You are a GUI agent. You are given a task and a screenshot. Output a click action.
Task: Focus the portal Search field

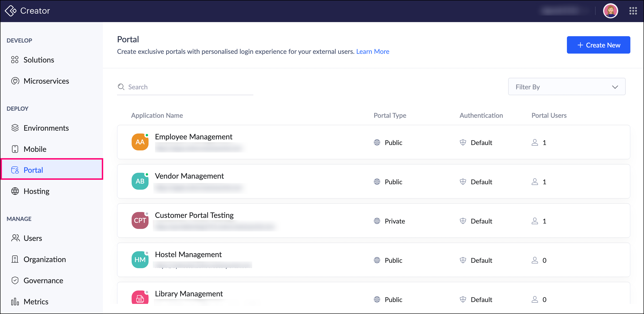pos(190,87)
